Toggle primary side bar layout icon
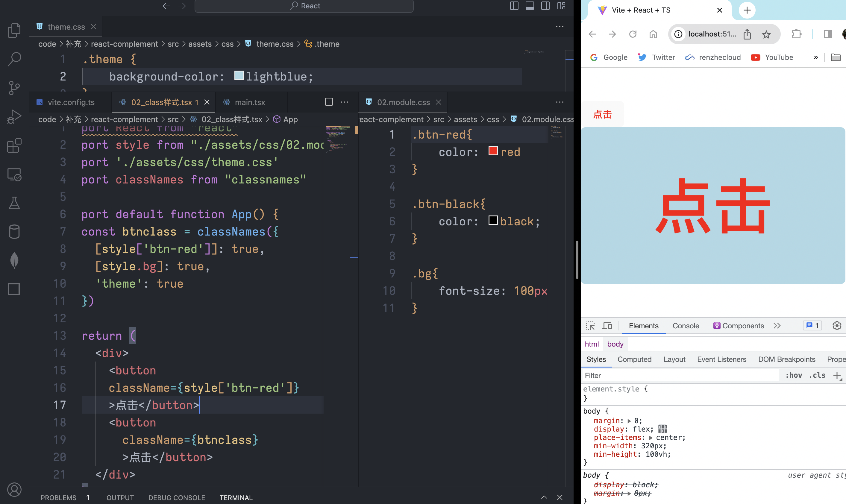This screenshot has height=504, width=846. coord(514,6)
